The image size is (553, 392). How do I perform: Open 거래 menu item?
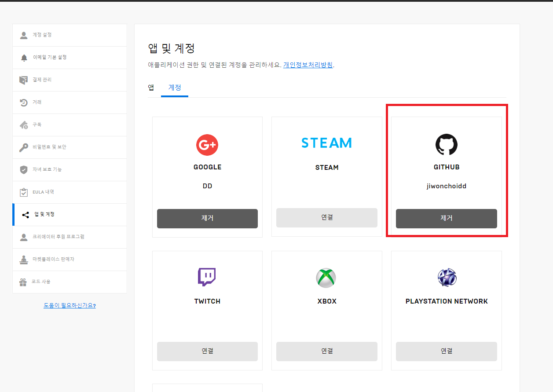70,103
